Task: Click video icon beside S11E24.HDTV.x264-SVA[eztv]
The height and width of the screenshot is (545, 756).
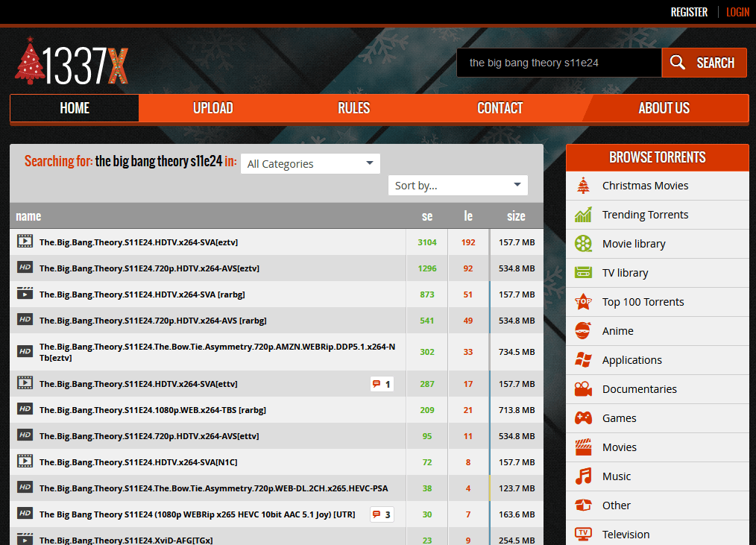Action: [25, 241]
